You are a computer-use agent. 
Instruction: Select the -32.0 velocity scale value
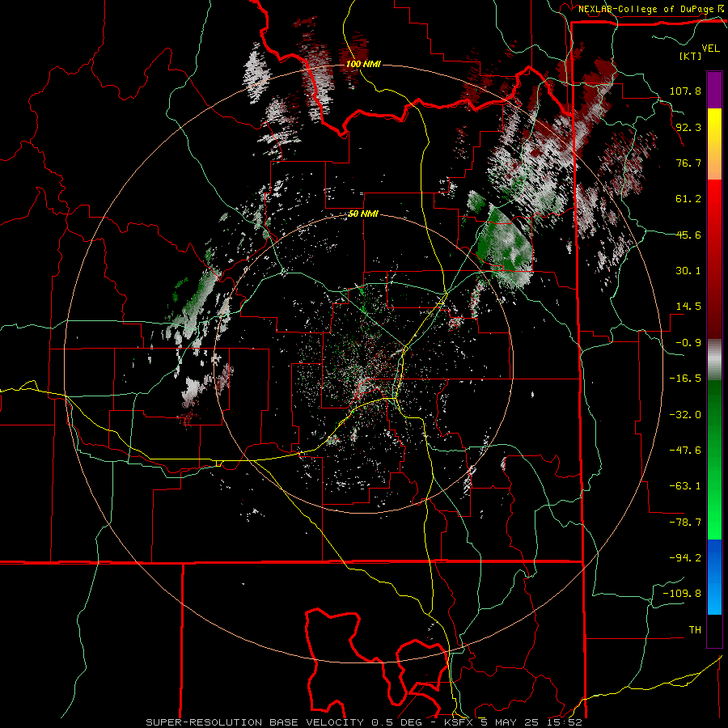coord(685,415)
